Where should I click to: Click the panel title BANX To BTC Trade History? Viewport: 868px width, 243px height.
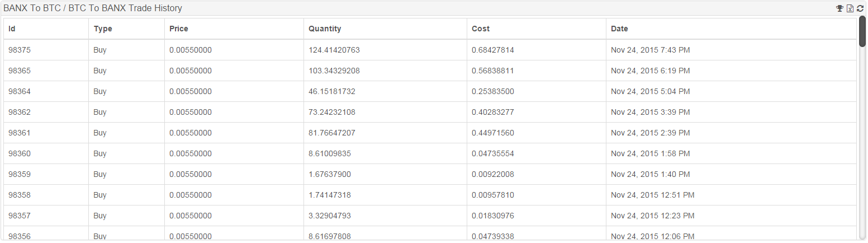(x=93, y=8)
